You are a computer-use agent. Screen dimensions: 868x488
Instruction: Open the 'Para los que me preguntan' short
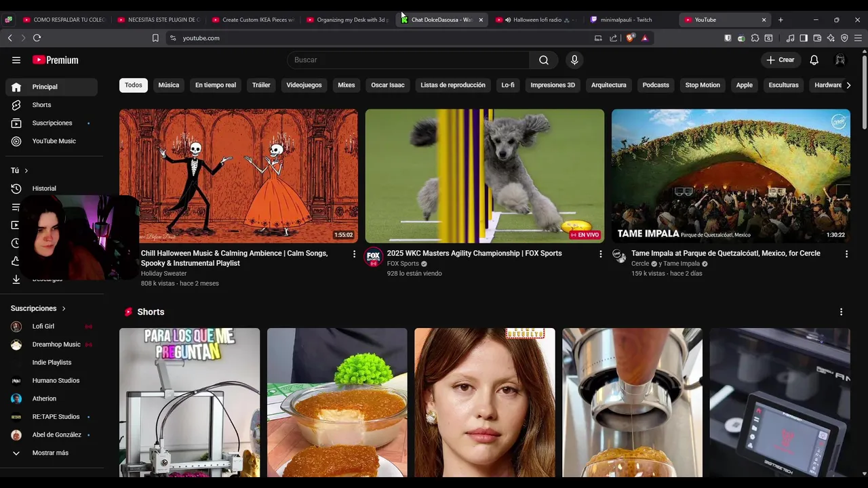[189, 403]
